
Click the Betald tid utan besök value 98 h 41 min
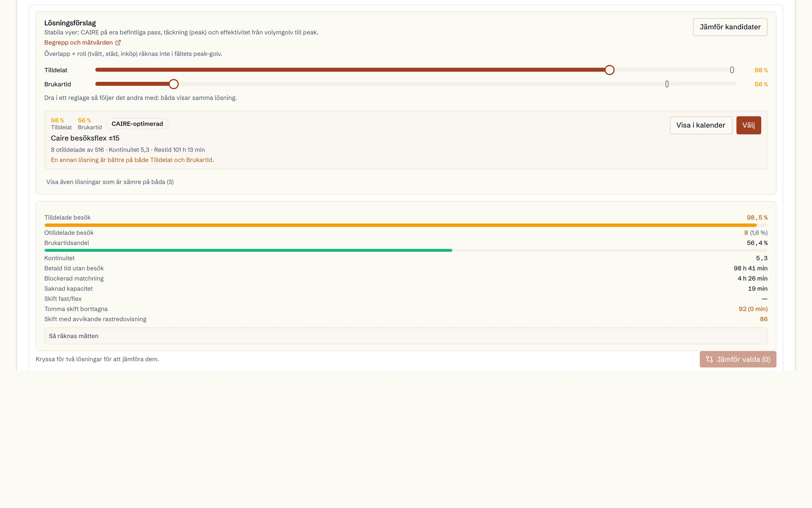[750, 268]
